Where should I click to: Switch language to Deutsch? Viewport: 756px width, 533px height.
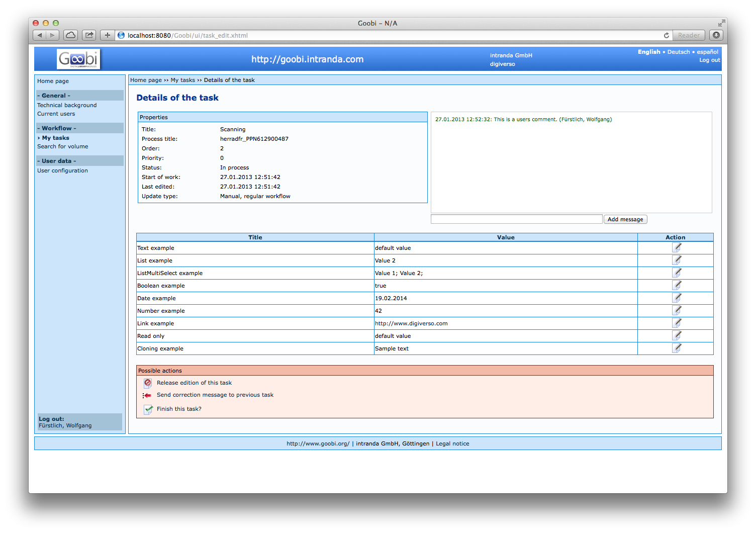[679, 52]
